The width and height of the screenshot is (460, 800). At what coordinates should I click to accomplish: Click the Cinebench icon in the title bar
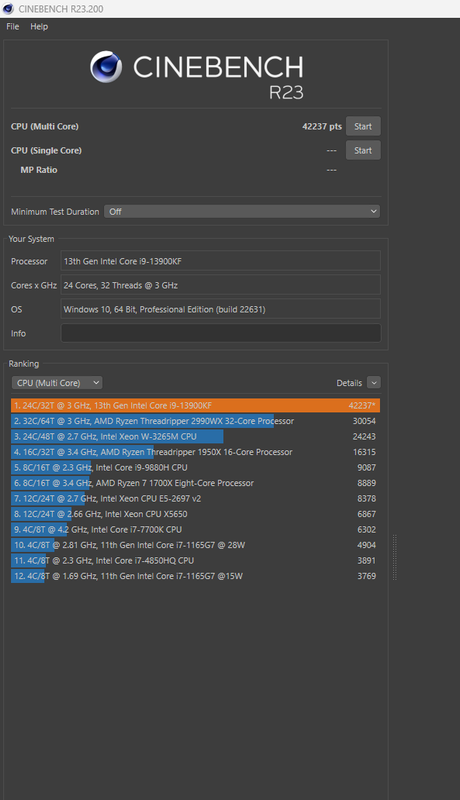click(x=8, y=9)
